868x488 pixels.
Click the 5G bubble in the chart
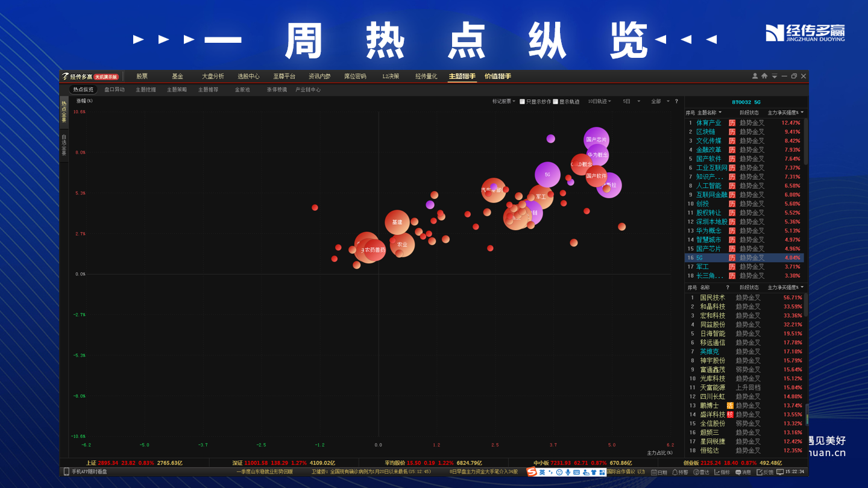tap(547, 175)
